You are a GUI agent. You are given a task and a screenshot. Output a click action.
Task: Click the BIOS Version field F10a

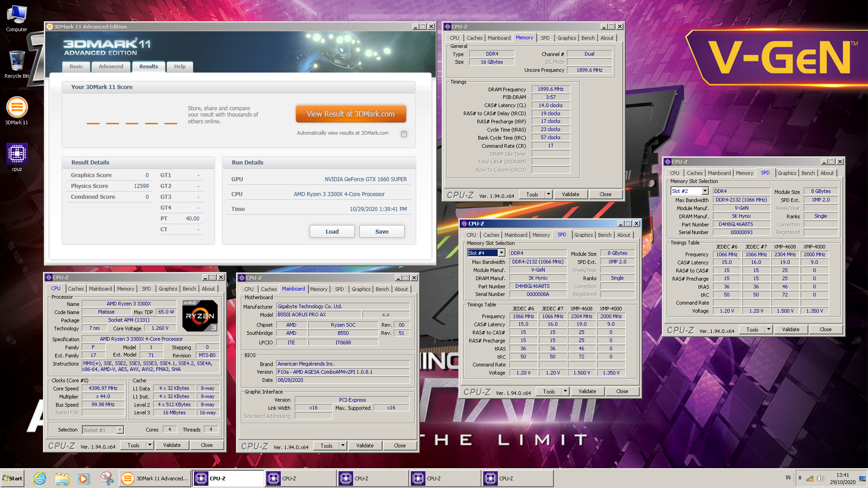tap(343, 372)
